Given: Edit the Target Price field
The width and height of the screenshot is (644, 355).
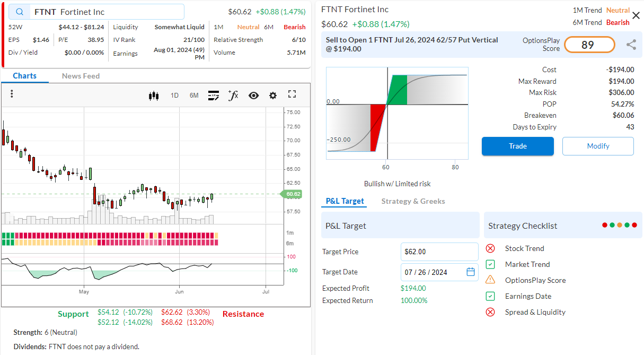Looking at the screenshot, I should (x=439, y=252).
